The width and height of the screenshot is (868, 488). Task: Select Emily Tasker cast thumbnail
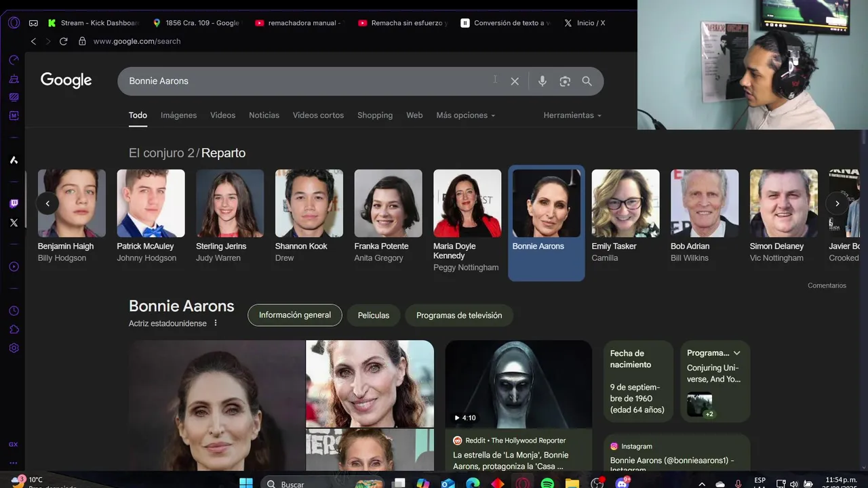tap(625, 203)
